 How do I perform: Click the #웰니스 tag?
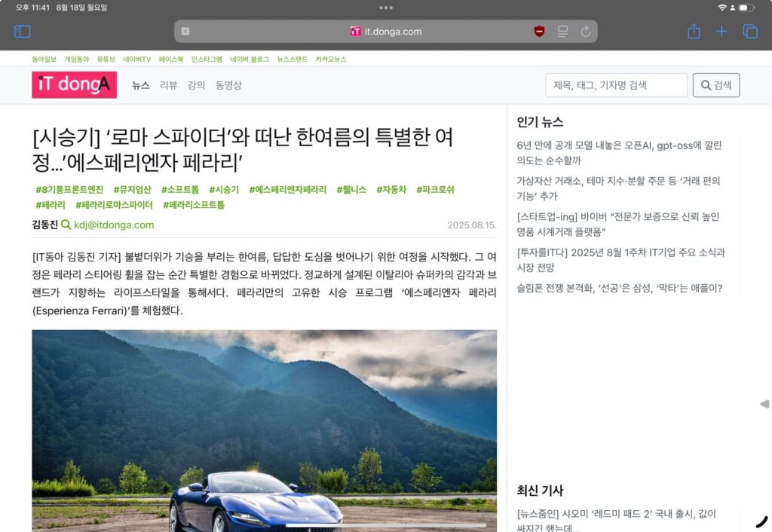point(351,189)
